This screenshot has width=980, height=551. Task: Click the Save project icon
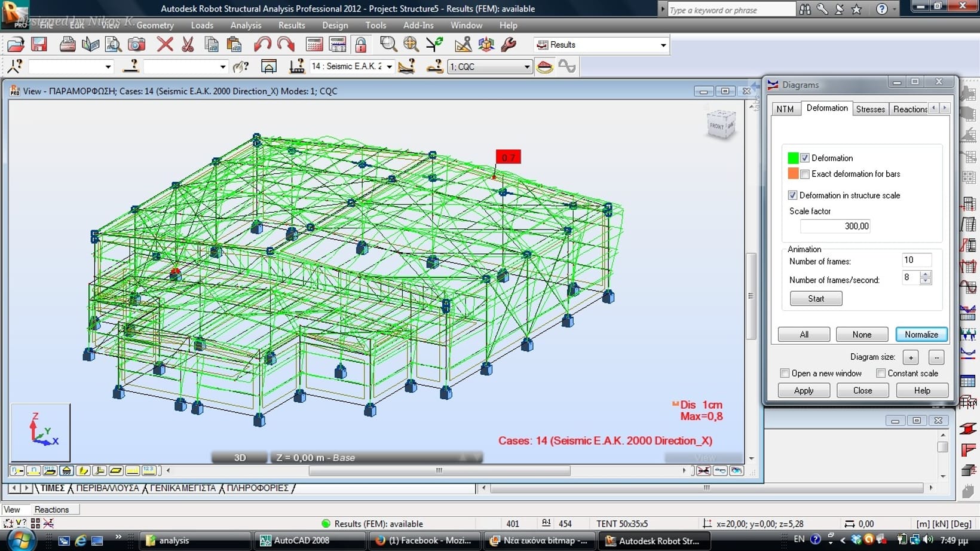(39, 45)
